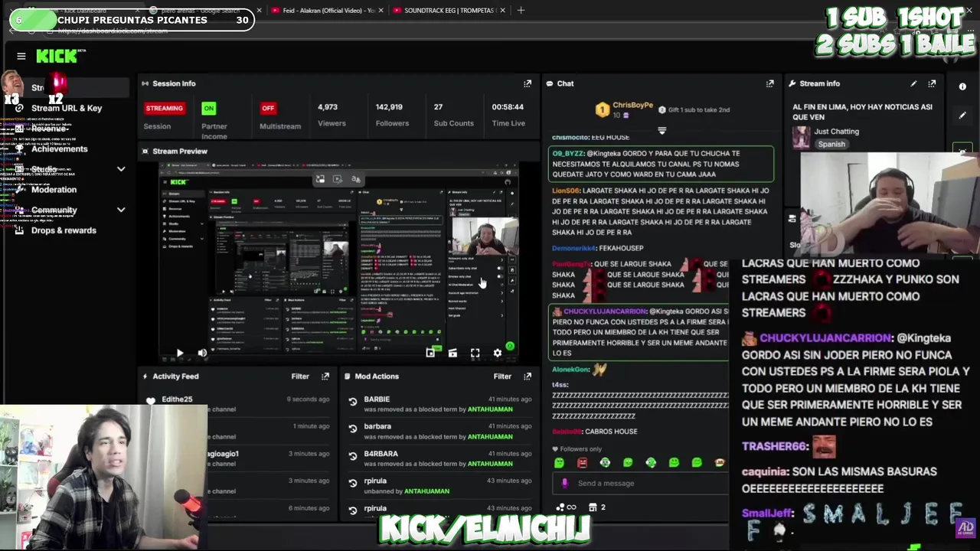Click the STREAMING session status badge
980x551 pixels.
pos(165,108)
